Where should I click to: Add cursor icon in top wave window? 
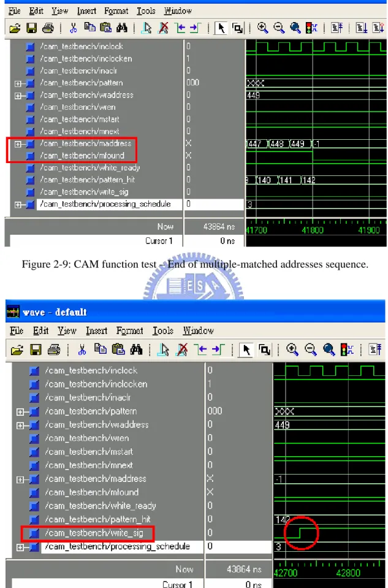146,28
